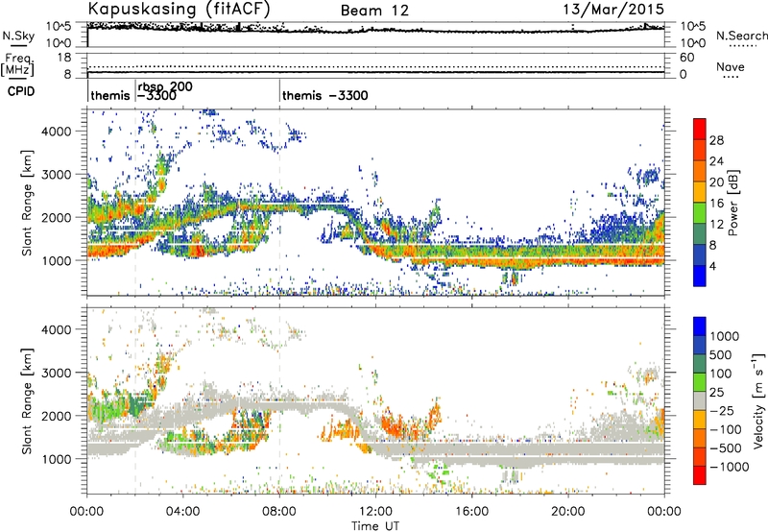Click the -25 value on velocity colorbar
The height and width of the screenshot is (532, 768).
point(721,411)
